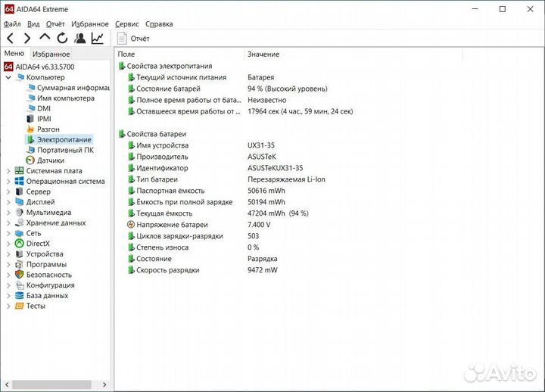Open the Сервис menu
This screenshot has width=545, height=392.
(x=127, y=24)
